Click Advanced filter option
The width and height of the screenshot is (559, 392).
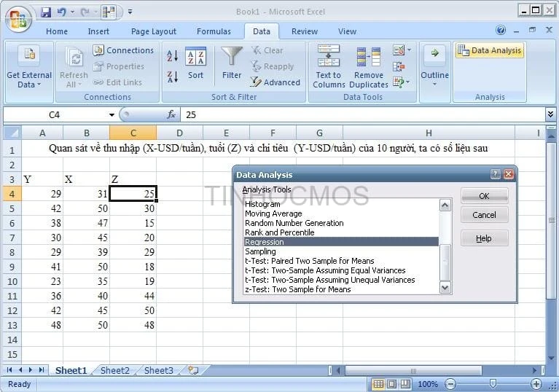tap(275, 82)
